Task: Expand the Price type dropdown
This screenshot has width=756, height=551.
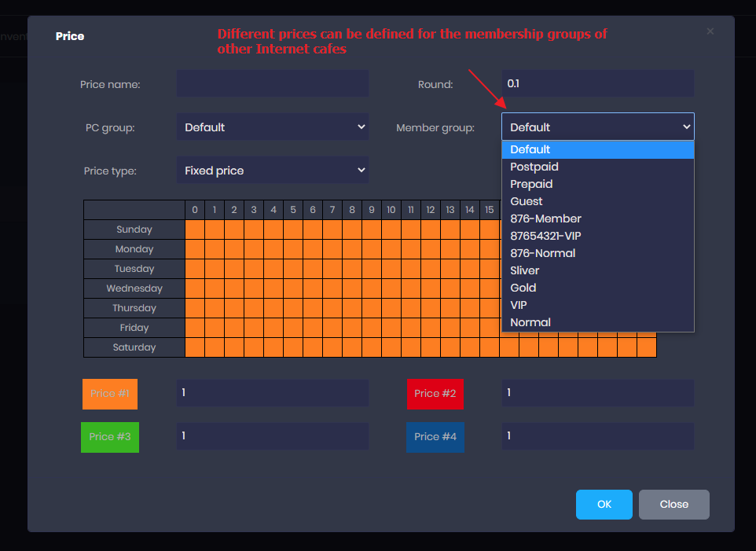Action: [272, 171]
